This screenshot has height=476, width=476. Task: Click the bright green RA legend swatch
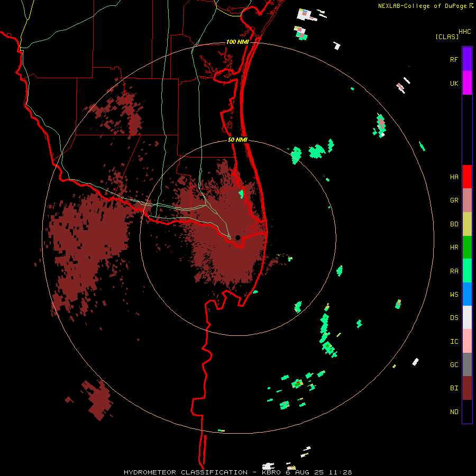pyautogui.click(x=467, y=271)
